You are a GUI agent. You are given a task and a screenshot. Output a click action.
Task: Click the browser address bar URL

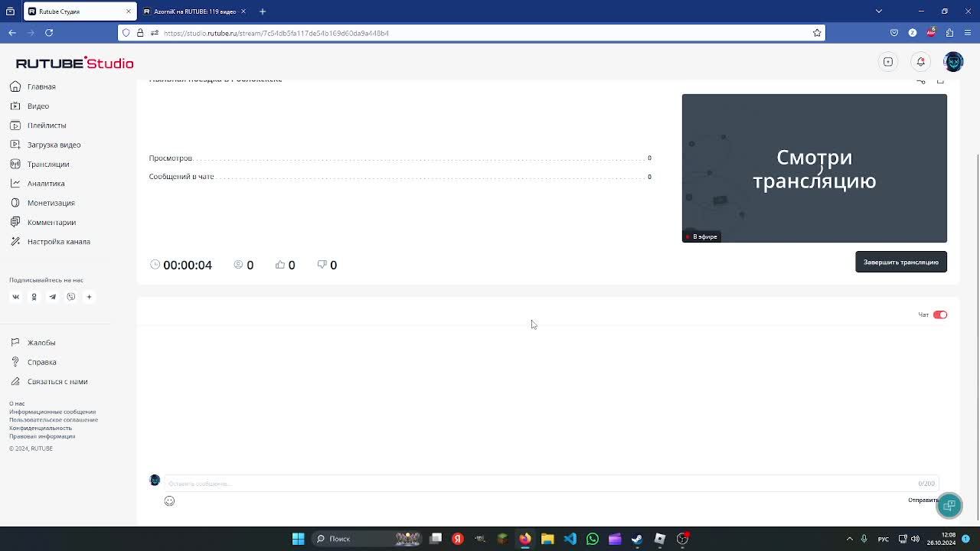(276, 33)
